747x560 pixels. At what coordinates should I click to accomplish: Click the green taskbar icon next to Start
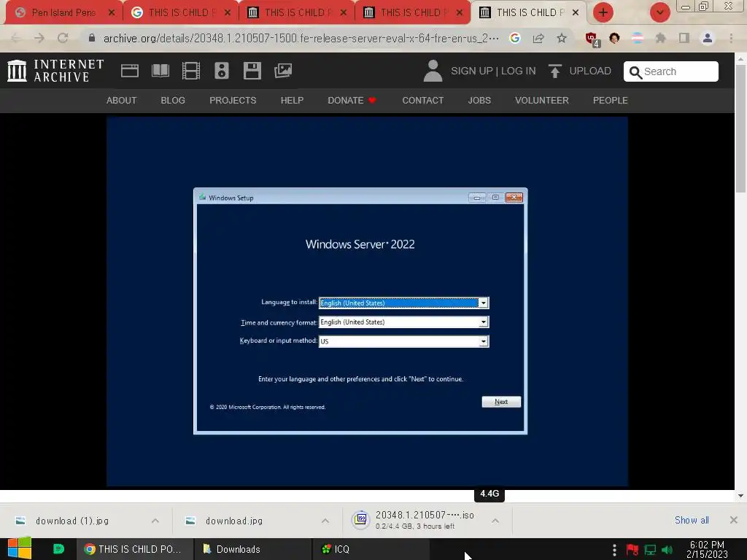(x=58, y=549)
